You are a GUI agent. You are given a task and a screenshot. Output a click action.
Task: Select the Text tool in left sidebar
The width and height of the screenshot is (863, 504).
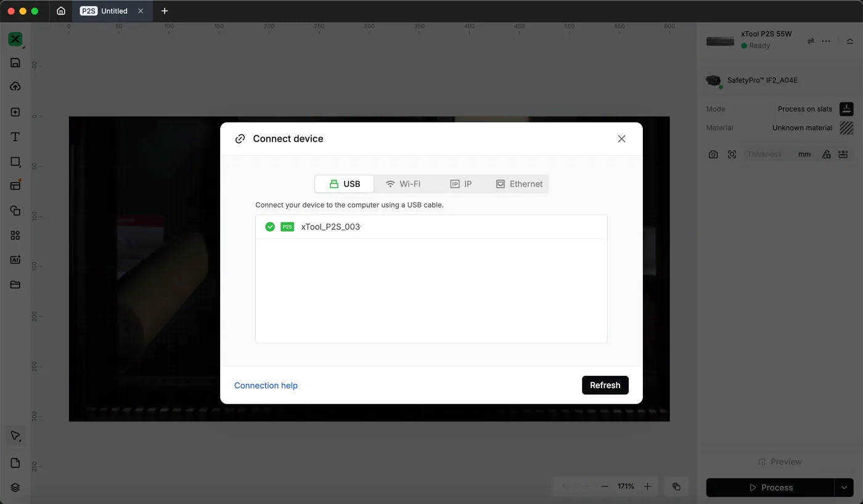pos(15,137)
